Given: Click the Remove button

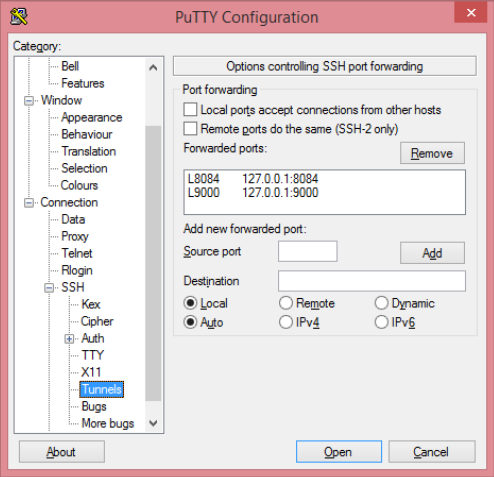Looking at the screenshot, I should pos(432,153).
